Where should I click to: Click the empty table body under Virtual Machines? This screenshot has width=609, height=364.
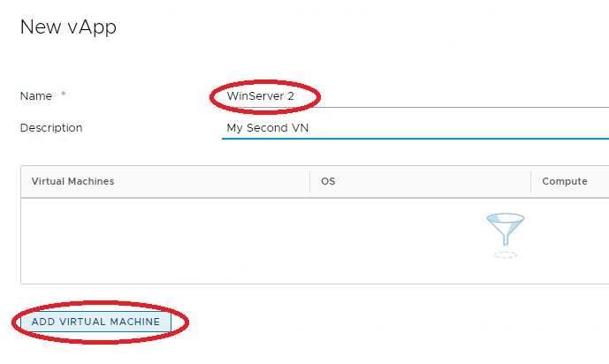(165, 240)
